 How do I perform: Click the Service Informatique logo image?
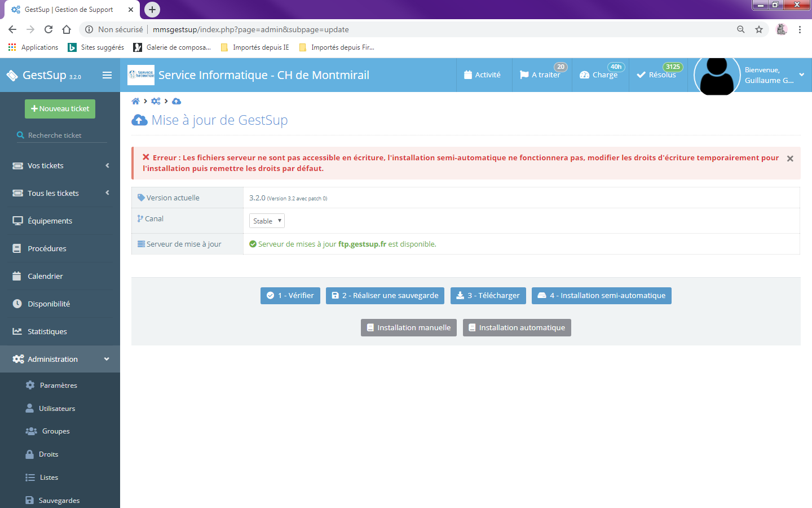click(x=141, y=75)
